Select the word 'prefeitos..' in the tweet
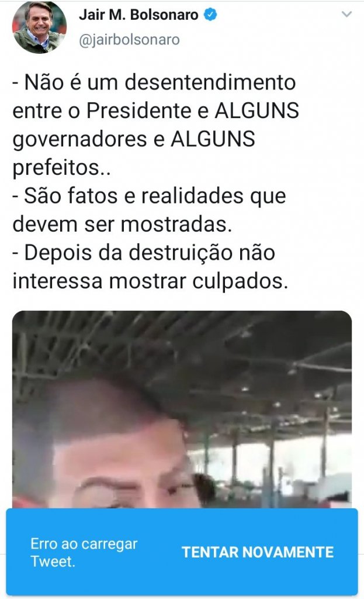Image resolution: width=364 pixels, height=599 pixels. (x=62, y=167)
